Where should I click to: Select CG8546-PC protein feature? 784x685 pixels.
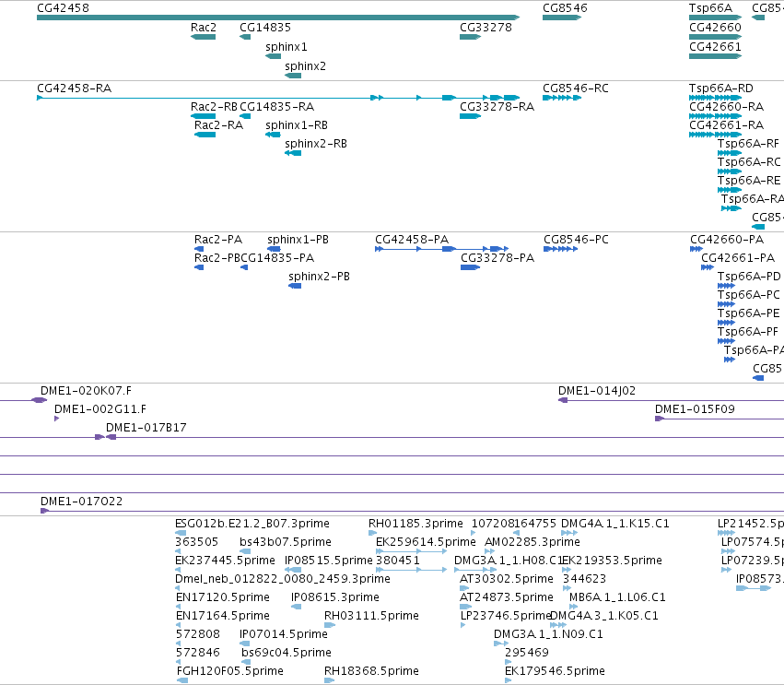pos(560,249)
